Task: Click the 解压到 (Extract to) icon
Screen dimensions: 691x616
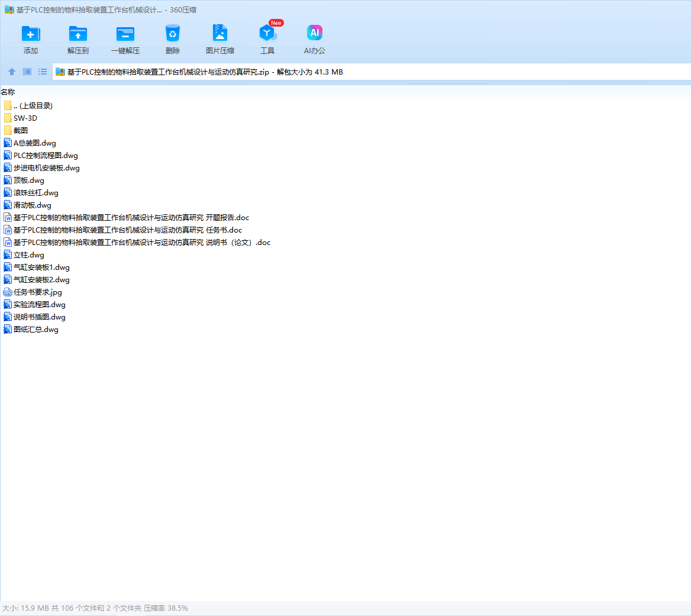Action: pyautogui.click(x=78, y=34)
